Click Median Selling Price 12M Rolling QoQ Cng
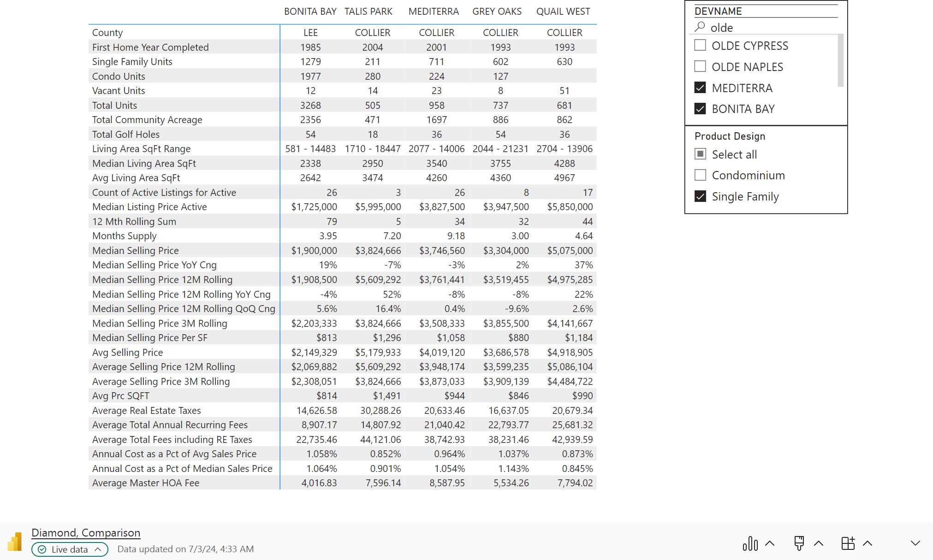The image size is (933, 560). (x=184, y=309)
